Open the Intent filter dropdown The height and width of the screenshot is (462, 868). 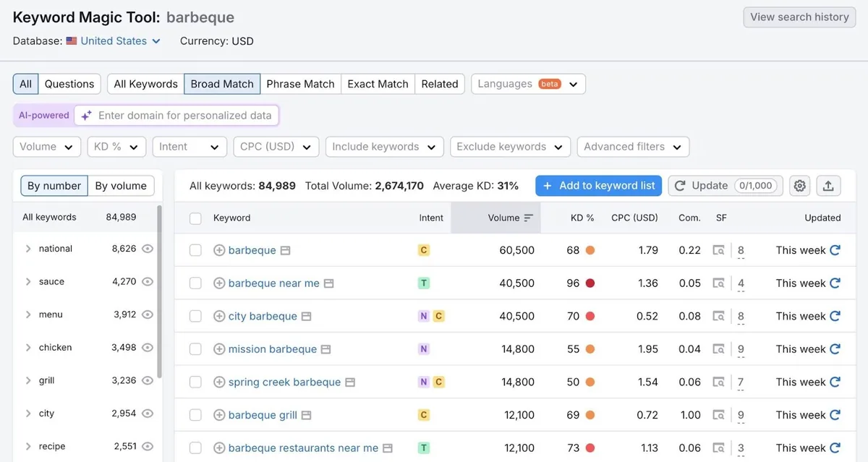pyautogui.click(x=190, y=147)
